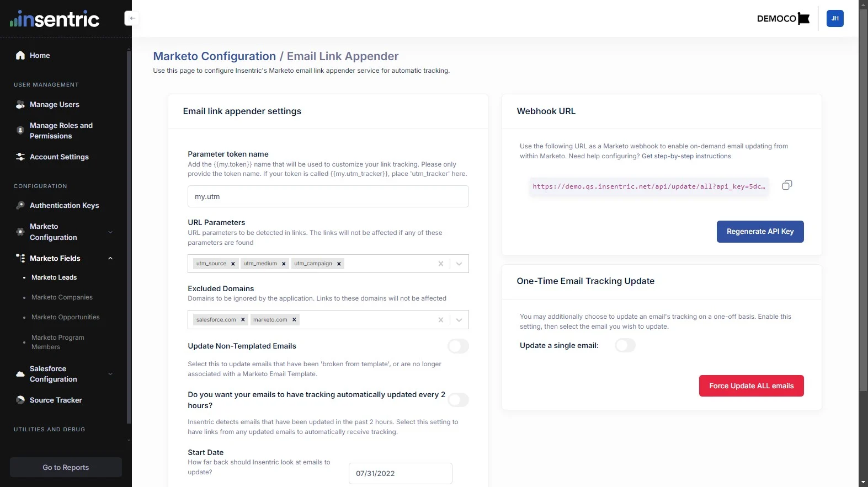
Task: Click the Force Update ALL emails button
Action: point(751,386)
